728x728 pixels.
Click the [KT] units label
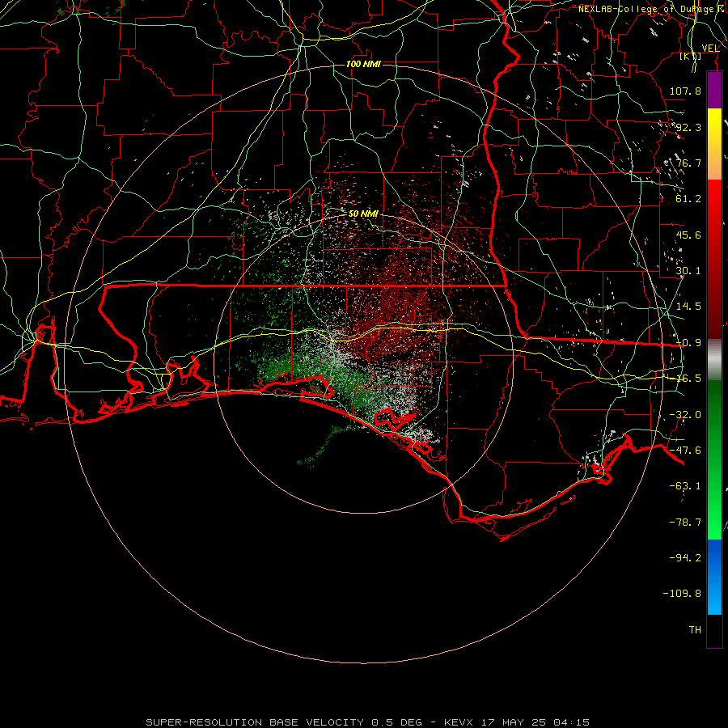pyautogui.click(x=691, y=56)
